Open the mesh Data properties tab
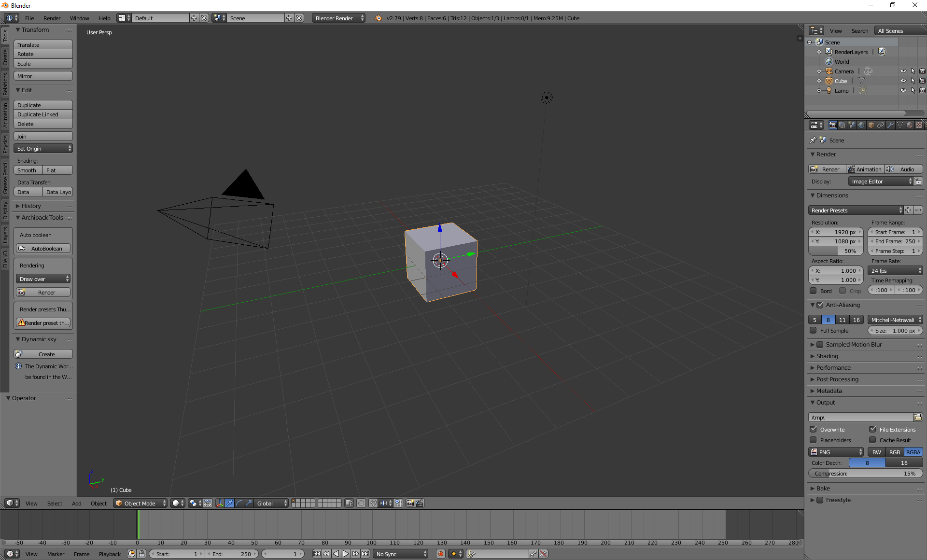 tap(900, 125)
